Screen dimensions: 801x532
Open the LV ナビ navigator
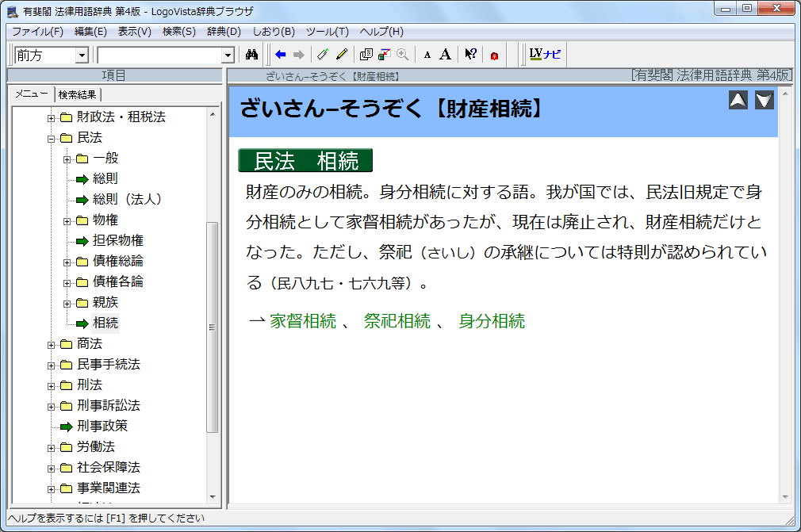[x=545, y=55]
